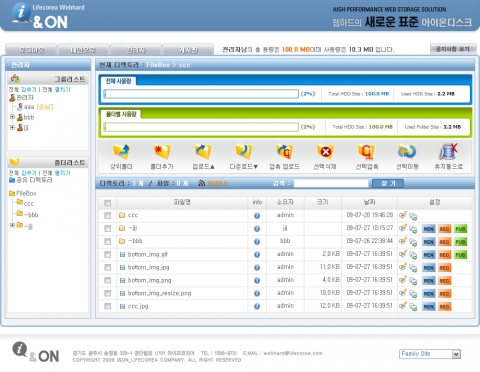The height and width of the screenshot is (372, 480).
Task: Click PUB button for the ~bbb folder
Action: point(460,242)
